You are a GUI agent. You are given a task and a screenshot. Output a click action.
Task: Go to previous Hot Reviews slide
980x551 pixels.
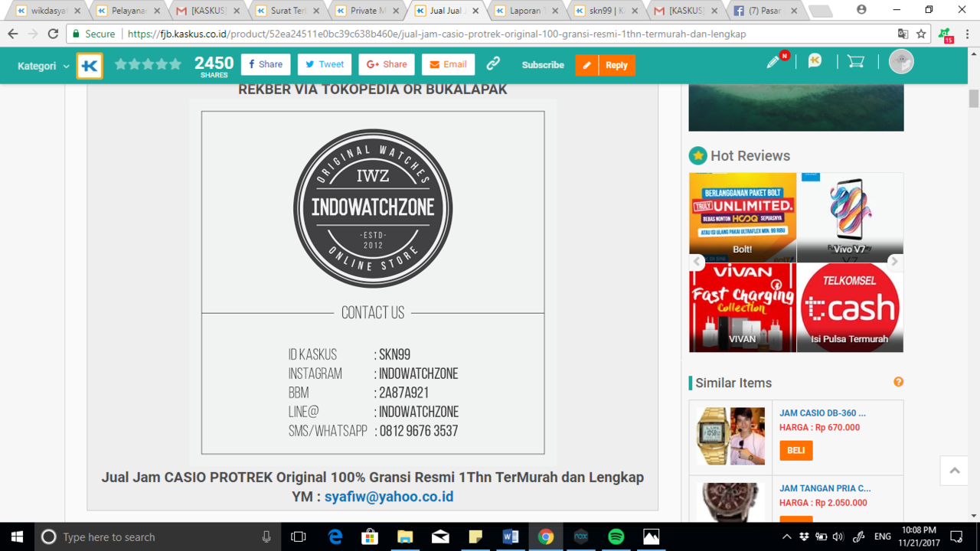pos(697,261)
